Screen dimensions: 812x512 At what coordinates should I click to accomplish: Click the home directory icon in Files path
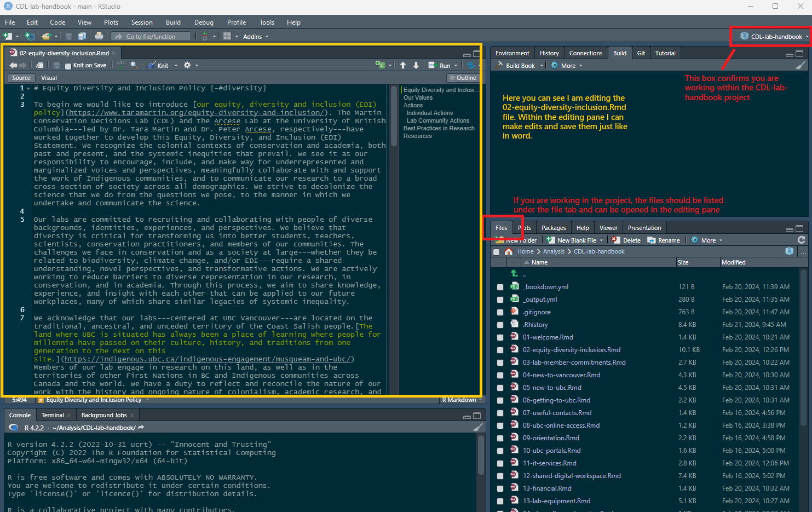click(x=509, y=252)
